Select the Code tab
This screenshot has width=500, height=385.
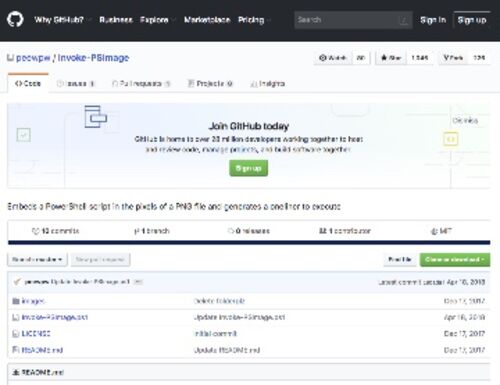pos(28,83)
